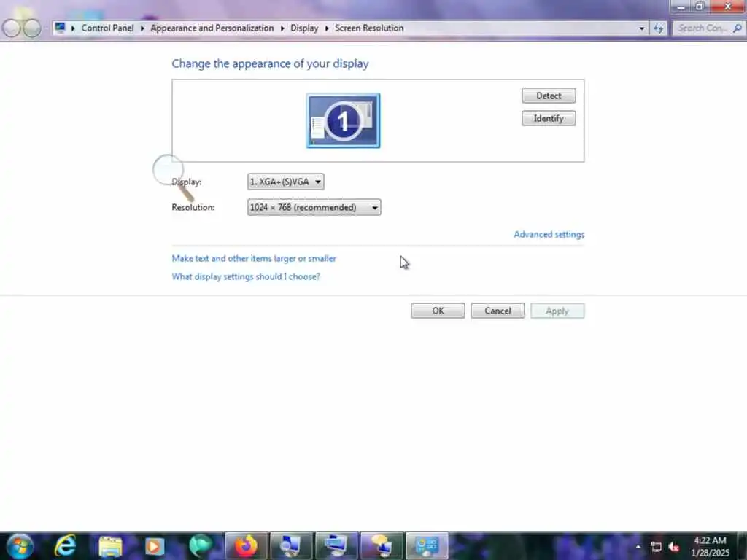The height and width of the screenshot is (560, 747).
Task: Expand the arrow after Control Panel breadcrumb
Action: click(x=142, y=28)
